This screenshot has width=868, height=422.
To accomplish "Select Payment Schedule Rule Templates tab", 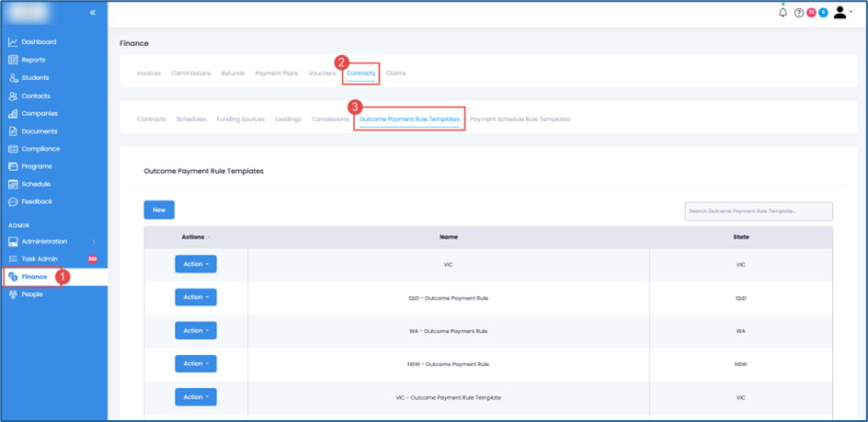I will coord(520,120).
